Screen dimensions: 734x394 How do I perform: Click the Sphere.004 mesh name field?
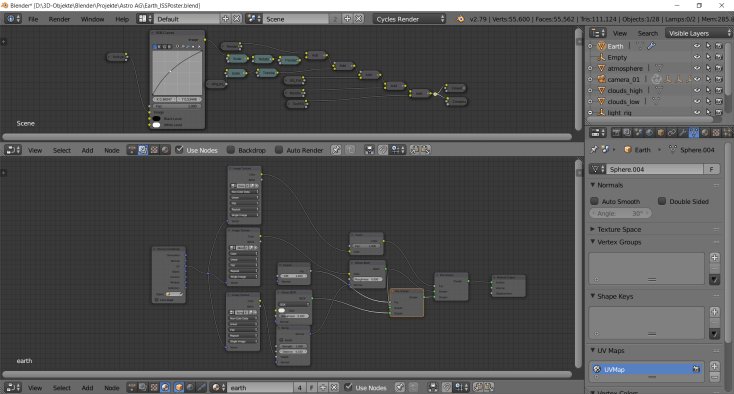654,169
